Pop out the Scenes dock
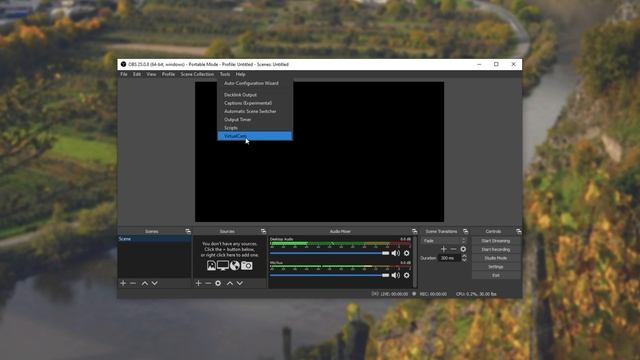The width and height of the screenshot is (640, 360). pyautogui.click(x=188, y=231)
